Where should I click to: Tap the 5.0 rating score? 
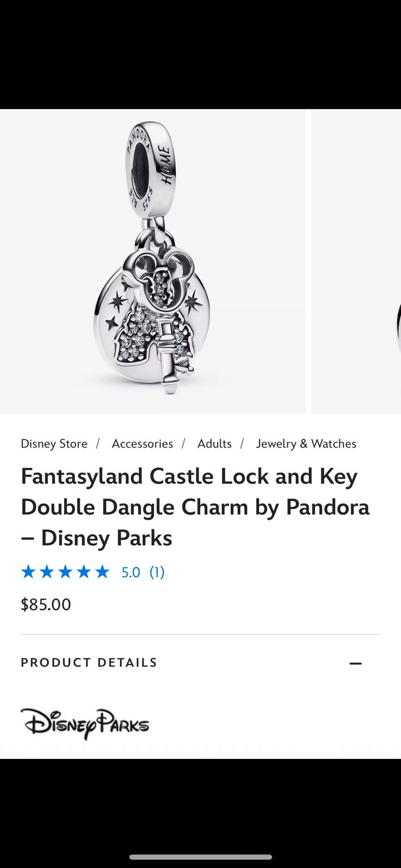tap(131, 572)
